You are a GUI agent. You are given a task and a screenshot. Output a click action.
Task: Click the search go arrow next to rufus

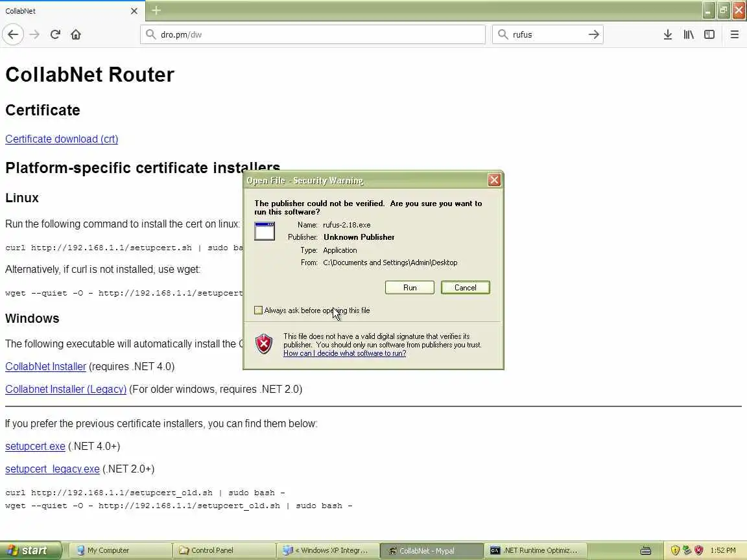pos(593,34)
